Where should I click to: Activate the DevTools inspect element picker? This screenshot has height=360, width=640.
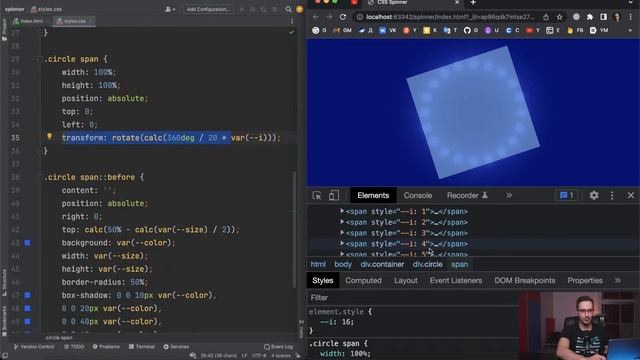click(317, 196)
